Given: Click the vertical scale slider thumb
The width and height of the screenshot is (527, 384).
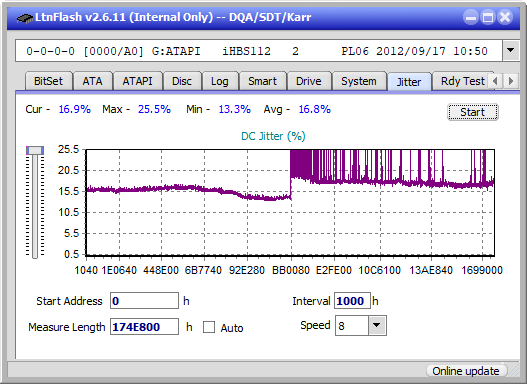Looking at the screenshot, I should [35, 150].
